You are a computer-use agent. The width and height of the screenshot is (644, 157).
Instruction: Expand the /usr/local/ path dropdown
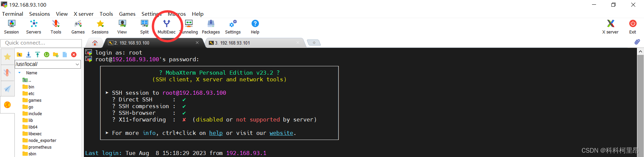(x=77, y=64)
